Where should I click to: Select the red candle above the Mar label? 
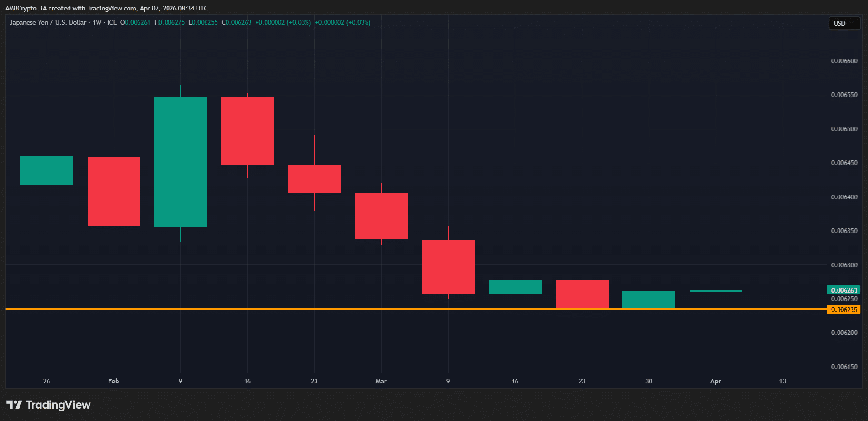[381, 215]
